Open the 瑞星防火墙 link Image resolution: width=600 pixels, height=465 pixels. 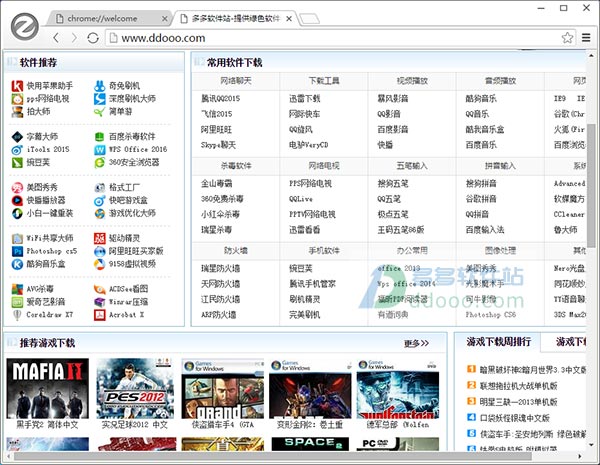220,268
